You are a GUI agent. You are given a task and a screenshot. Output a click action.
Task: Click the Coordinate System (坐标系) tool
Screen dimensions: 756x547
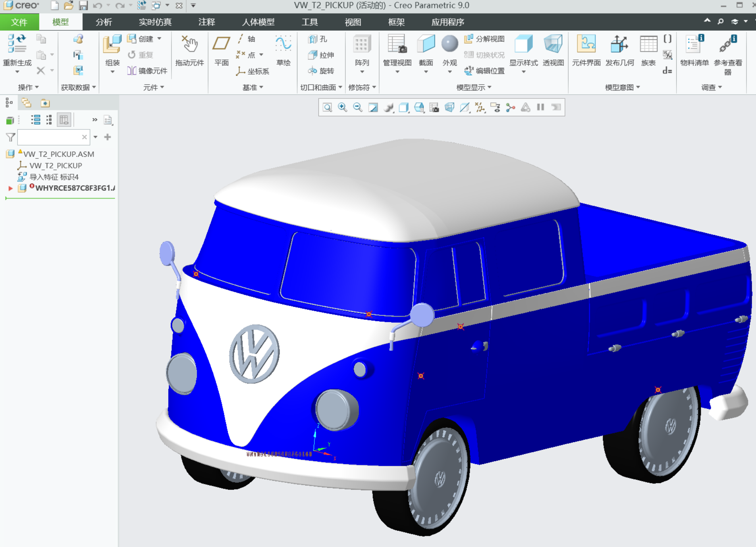[x=253, y=71]
